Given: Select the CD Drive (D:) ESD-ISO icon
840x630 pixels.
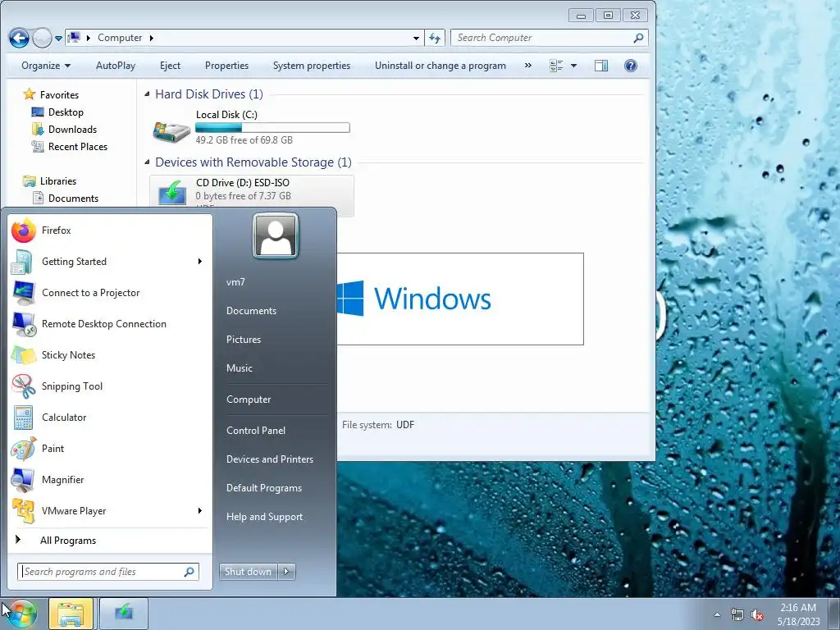Looking at the screenshot, I should 171,193.
